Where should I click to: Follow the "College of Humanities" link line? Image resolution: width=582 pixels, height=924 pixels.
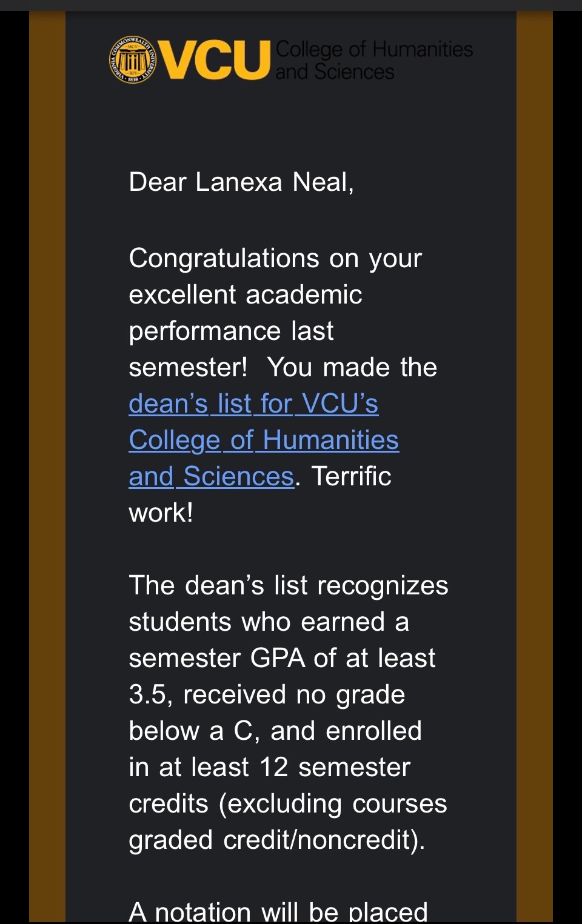coord(264,440)
